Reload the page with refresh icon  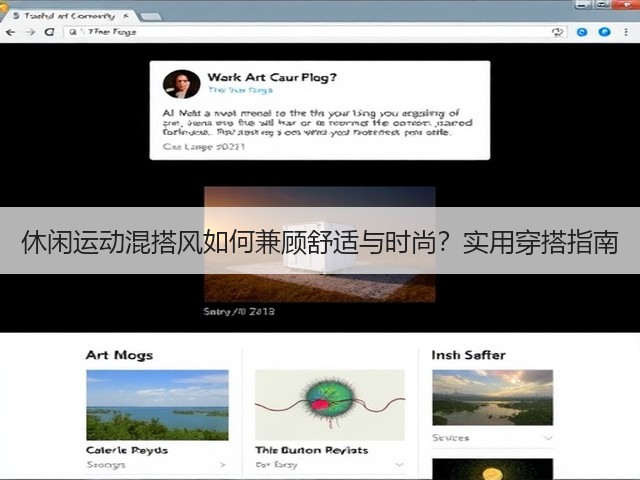coord(49,32)
